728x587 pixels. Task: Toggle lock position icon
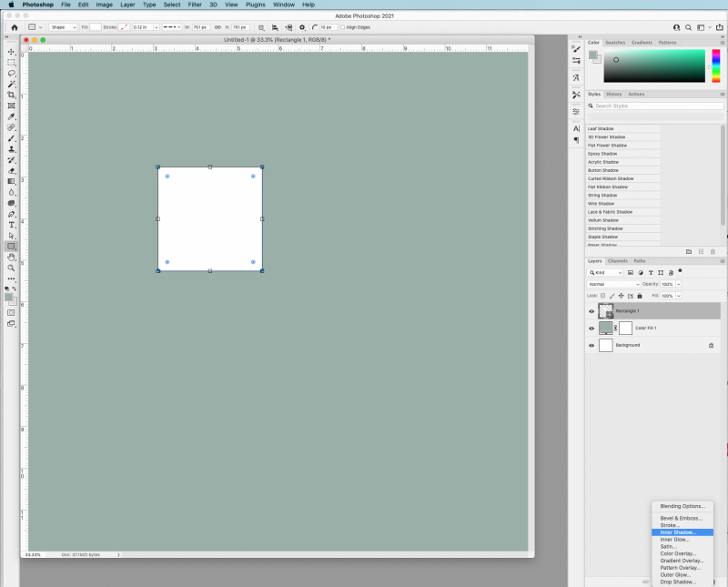click(x=621, y=296)
